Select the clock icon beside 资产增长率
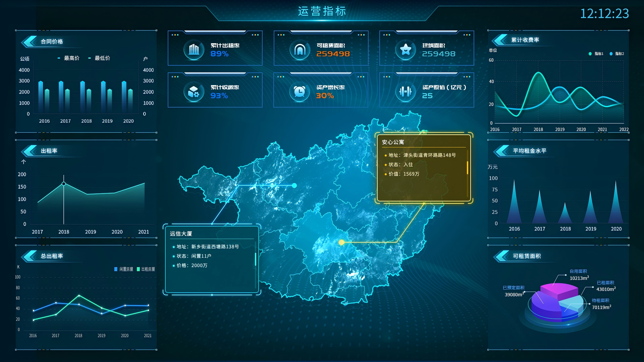Viewport: 644px width, 362px height. tap(300, 92)
